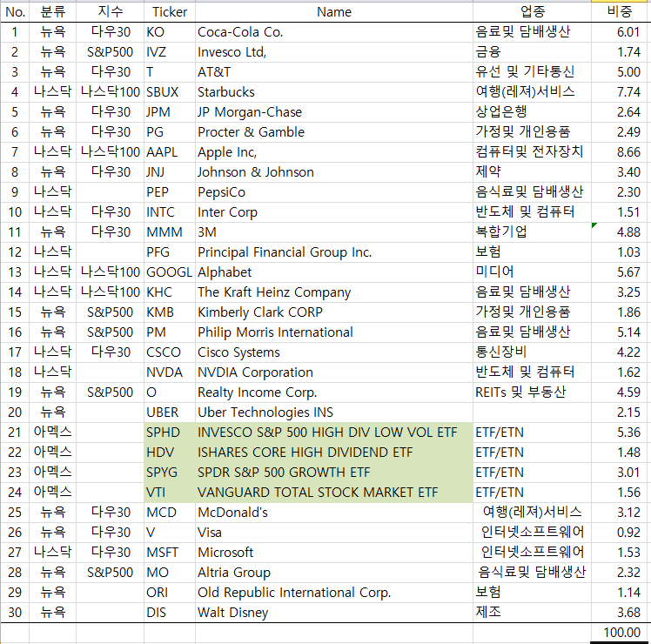Select the JP Morgan-Chase cell
651x644 pixels.
pos(334,112)
